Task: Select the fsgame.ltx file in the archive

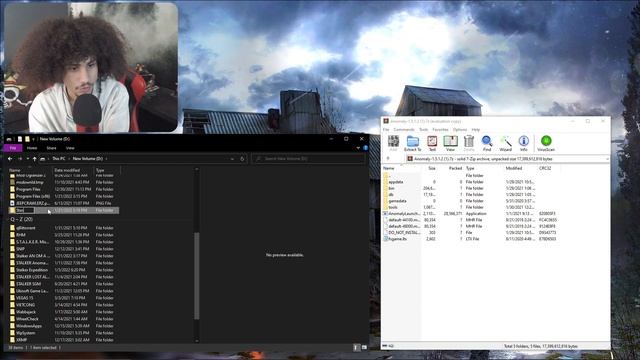Action: coord(398,239)
